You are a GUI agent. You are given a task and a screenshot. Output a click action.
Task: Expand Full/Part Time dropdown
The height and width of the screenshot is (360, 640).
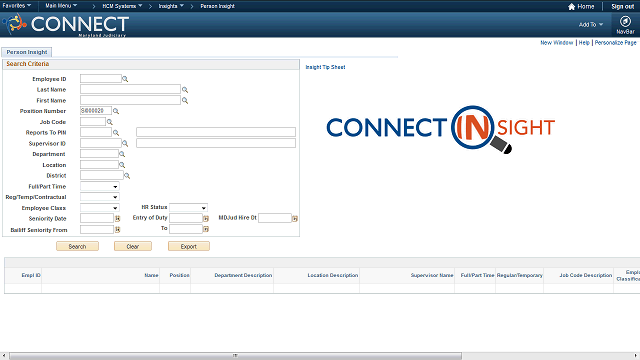click(100, 187)
